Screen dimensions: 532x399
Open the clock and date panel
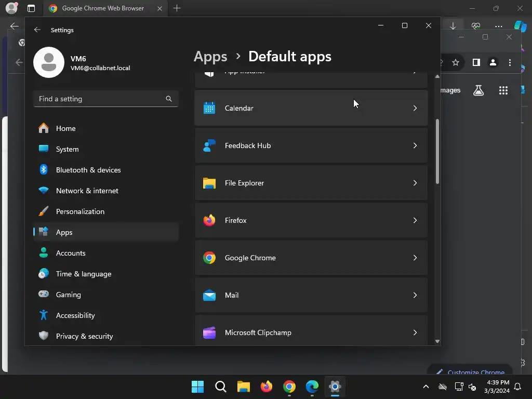click(497, 387)
